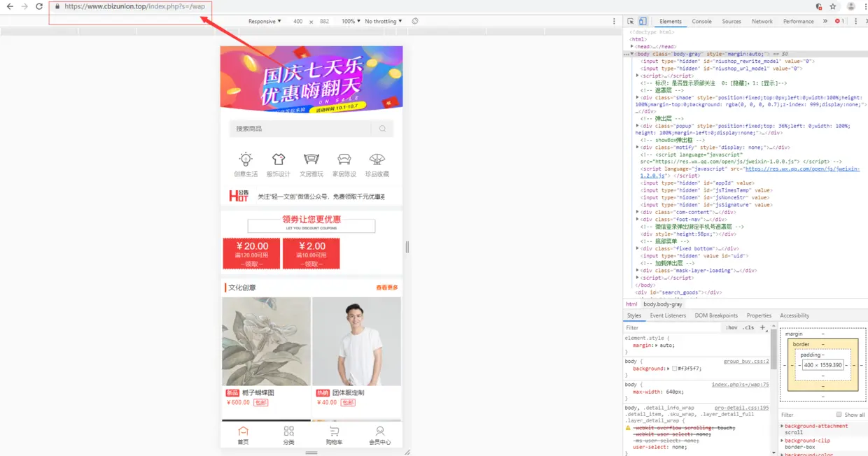Image resolution: width=868 pixels, height=456 pixels.
Task: Open the 团体服定制 product thumbnail
Action: [x=356, y=341]
